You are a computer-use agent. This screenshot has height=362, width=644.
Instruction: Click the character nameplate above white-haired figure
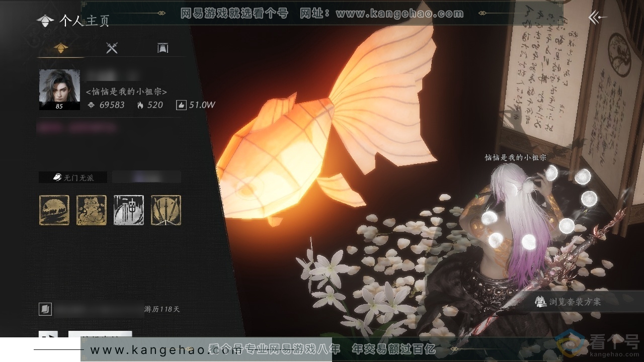point(515,157)
